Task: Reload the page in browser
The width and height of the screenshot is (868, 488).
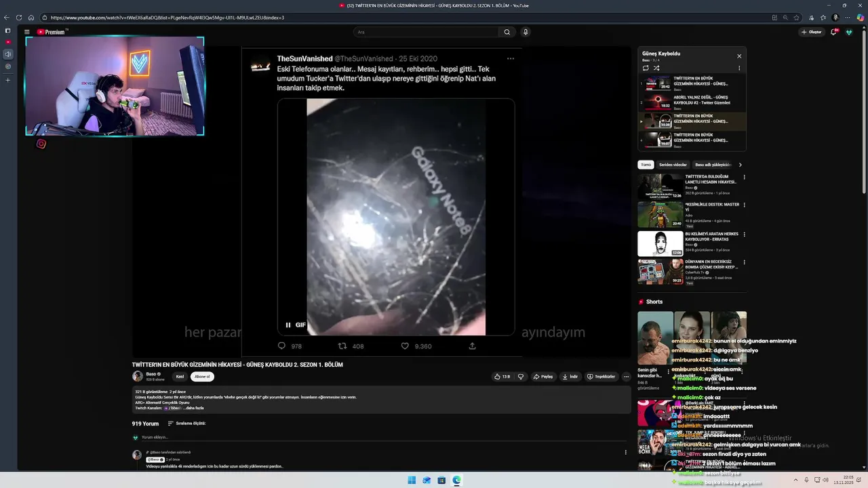Action: pyautogui.click(x=19, y=18)
